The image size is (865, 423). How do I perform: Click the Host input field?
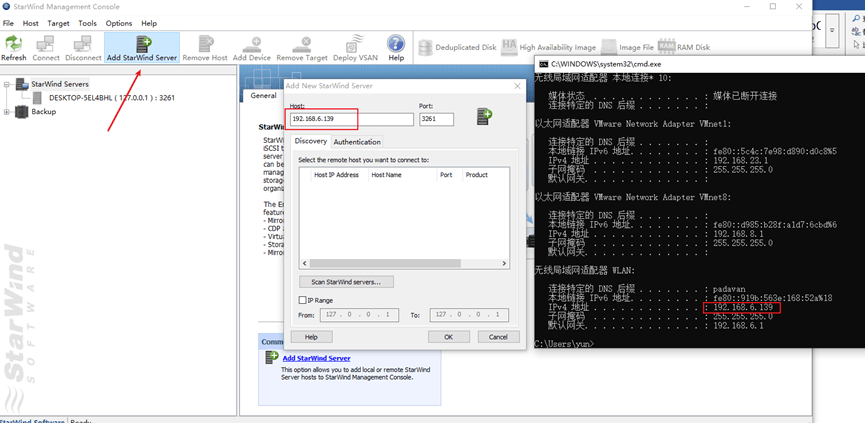click(351, 119)
